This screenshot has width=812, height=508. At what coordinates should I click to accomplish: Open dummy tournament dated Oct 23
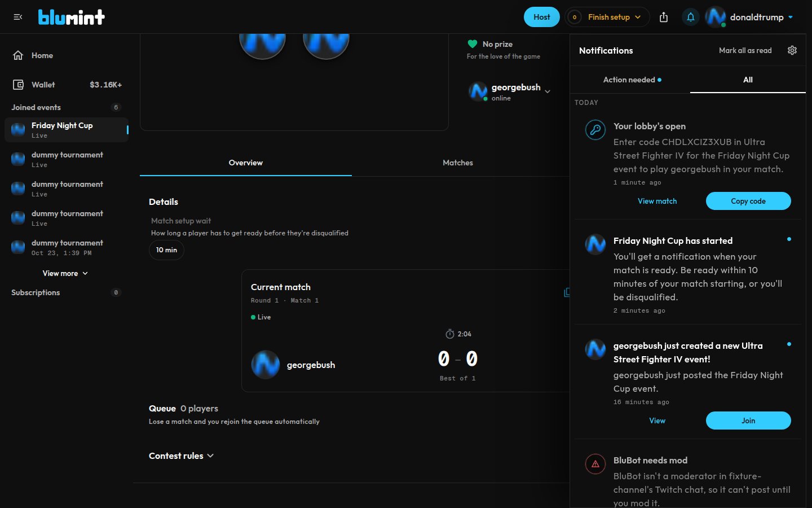pos(67,247)
